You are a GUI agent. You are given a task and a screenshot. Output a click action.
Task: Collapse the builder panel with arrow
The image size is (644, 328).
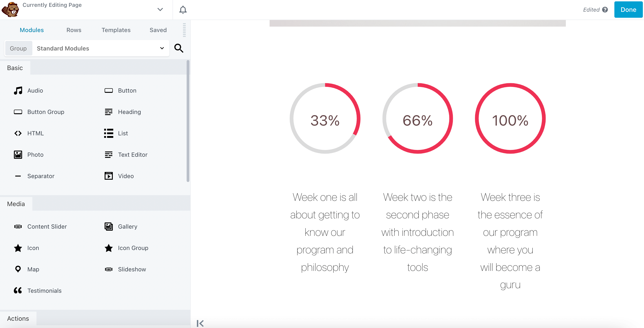(200, 323)
